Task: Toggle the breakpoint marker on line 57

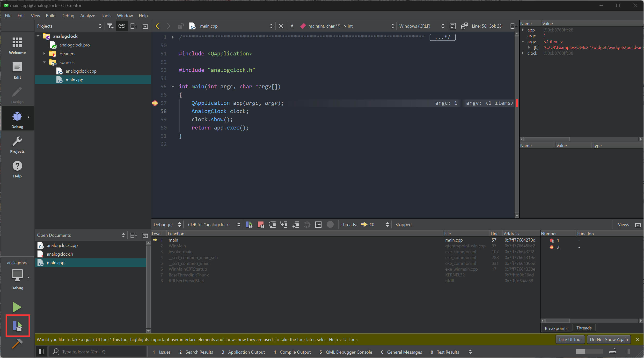Action: [155, 103]
